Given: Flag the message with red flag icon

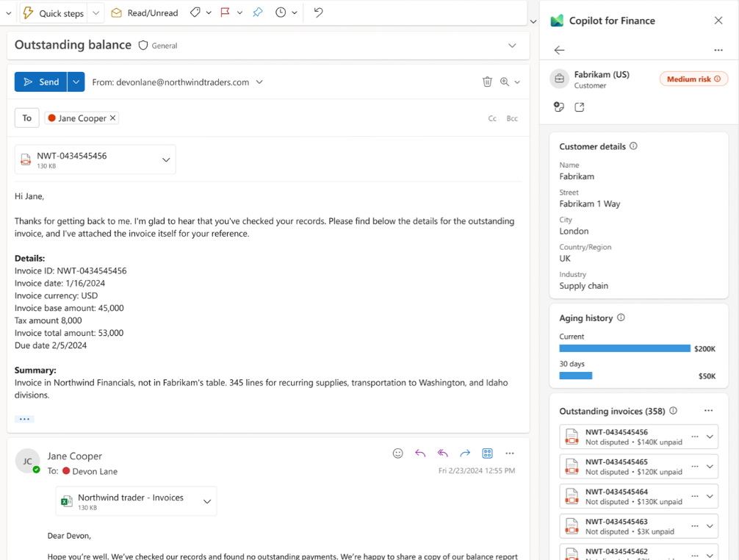Looking at the screenshot, I should pos(225,12).
